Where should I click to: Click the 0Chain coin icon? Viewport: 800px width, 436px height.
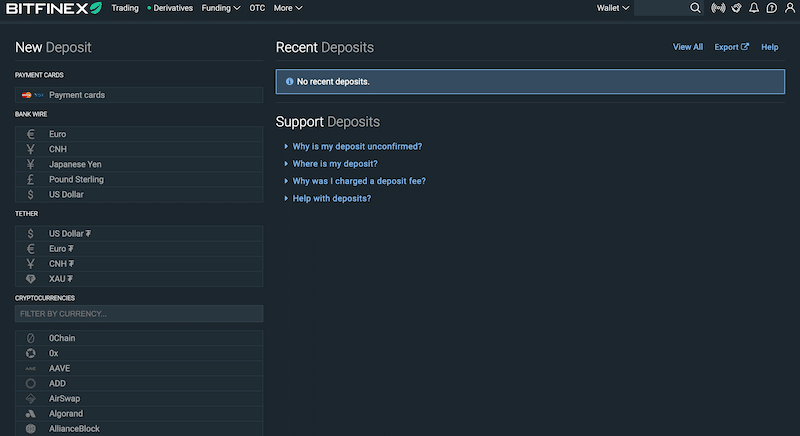(x=31, y=338)
